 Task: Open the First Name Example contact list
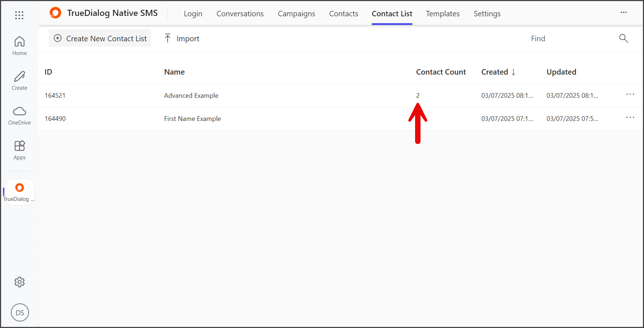192,119
